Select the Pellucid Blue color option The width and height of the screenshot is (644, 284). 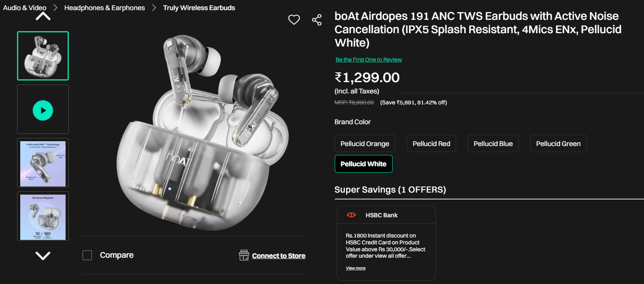pos(493,144)
